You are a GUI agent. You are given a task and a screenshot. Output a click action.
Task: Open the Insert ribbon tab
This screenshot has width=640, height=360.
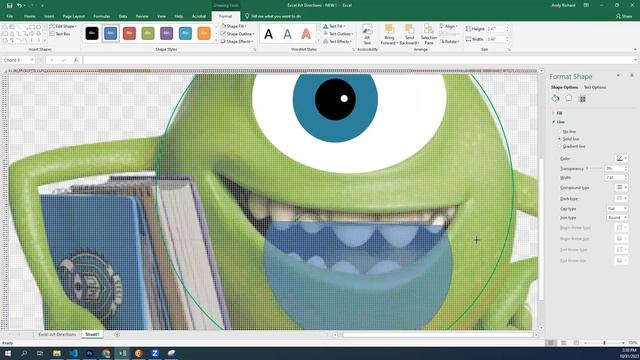[x=49, y=16]
